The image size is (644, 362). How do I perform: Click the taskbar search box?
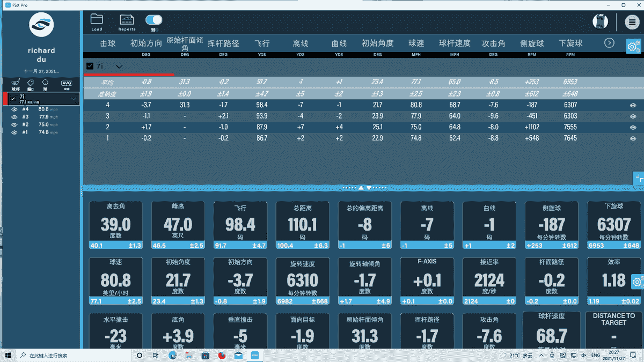pos(73,355)
